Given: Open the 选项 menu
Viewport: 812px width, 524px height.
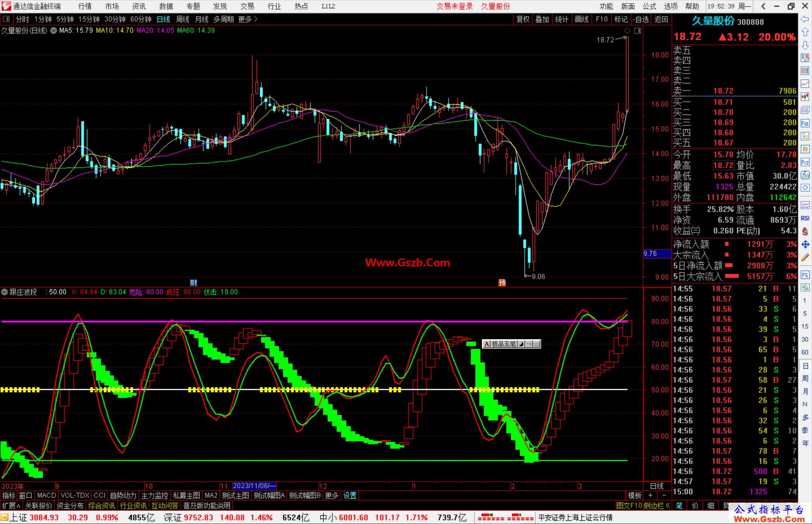Looking at the screenshot, I should (671, 6).
